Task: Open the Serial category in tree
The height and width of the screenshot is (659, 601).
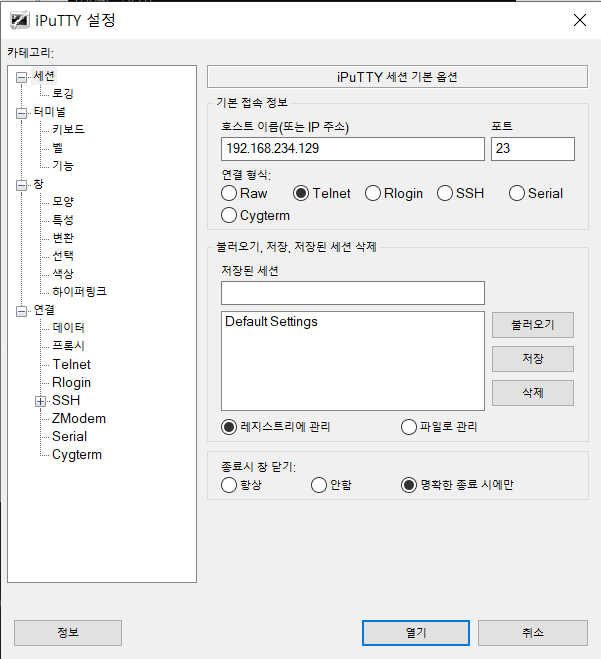Action: [x=69, y=437]
